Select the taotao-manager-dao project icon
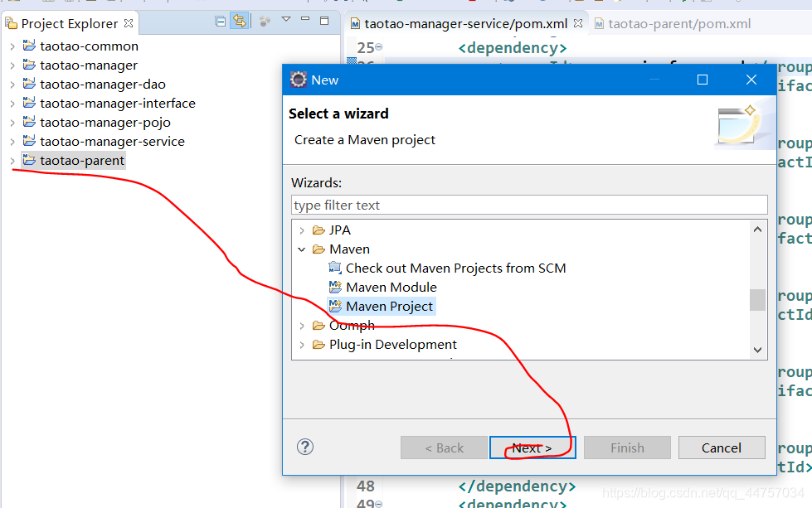This screenshot has height=508, width=812. click(29, 84)
